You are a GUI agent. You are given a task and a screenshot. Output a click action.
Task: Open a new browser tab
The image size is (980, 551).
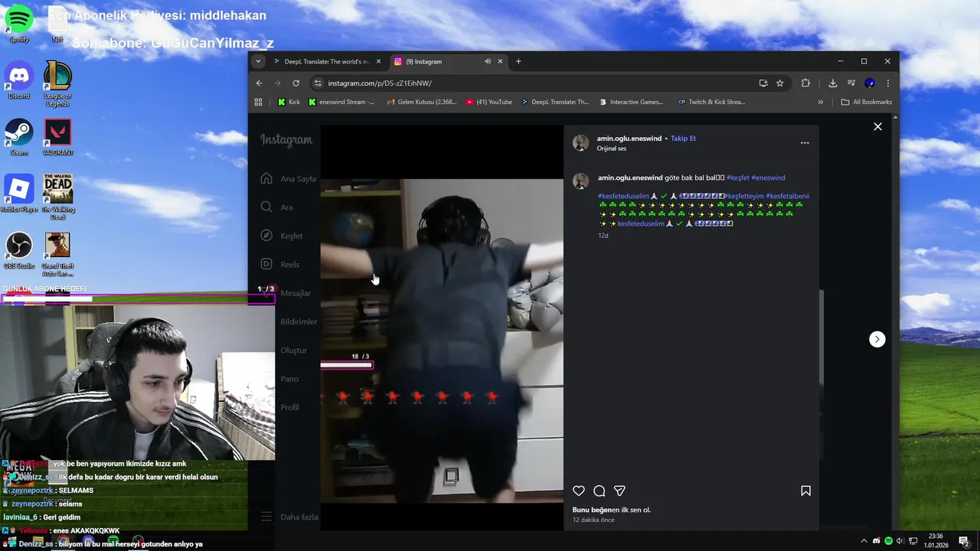click(x=518, y=61)
